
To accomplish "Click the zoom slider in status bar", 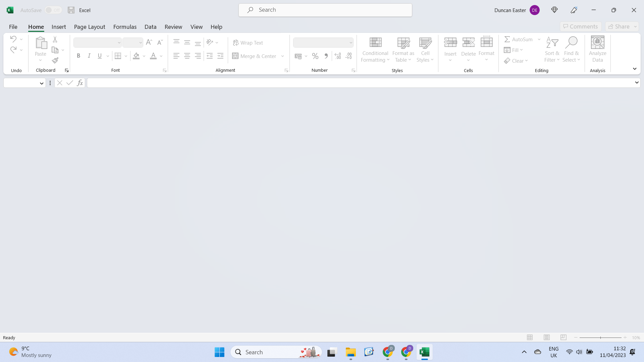I will click(x=600, y=338).
